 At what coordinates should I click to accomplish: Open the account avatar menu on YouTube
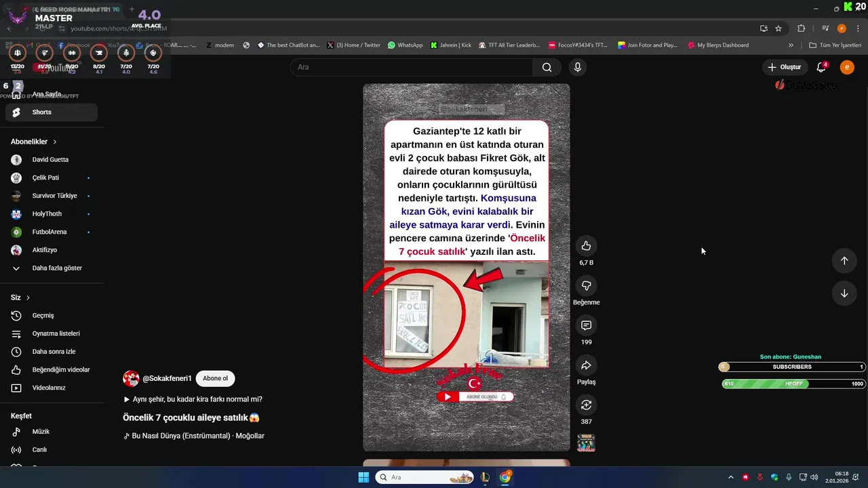click(847, 67)
